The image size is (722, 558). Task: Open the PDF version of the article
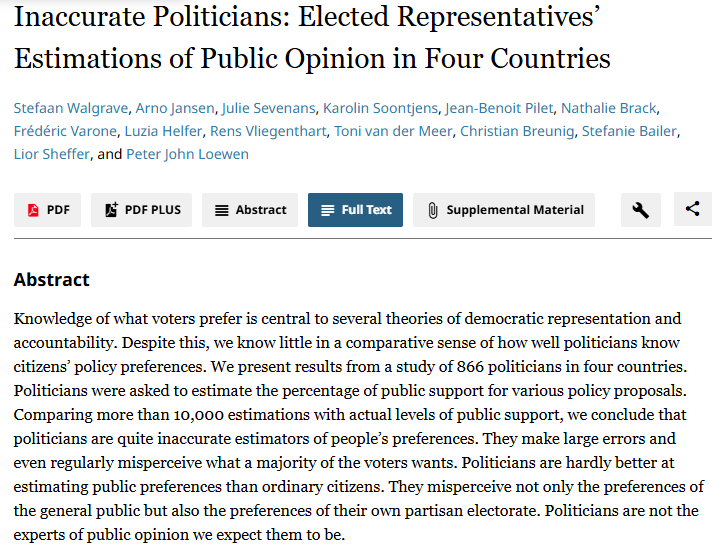click(x=48, y=210)
